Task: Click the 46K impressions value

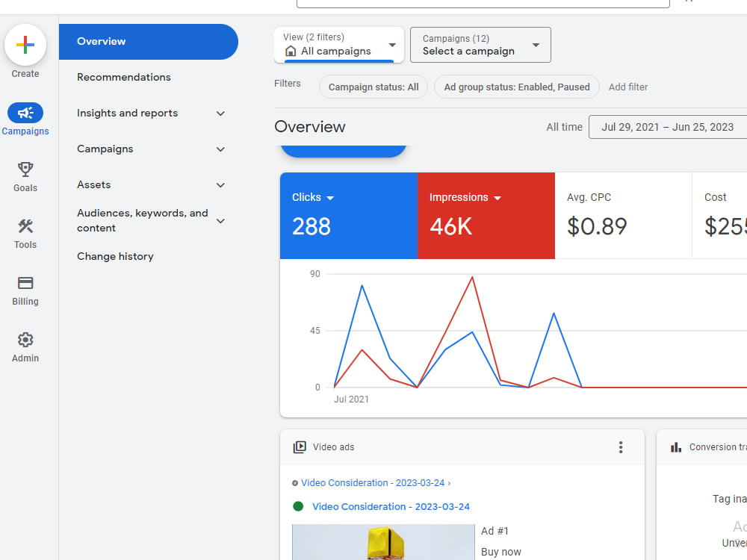Action: tap(450, 226)
